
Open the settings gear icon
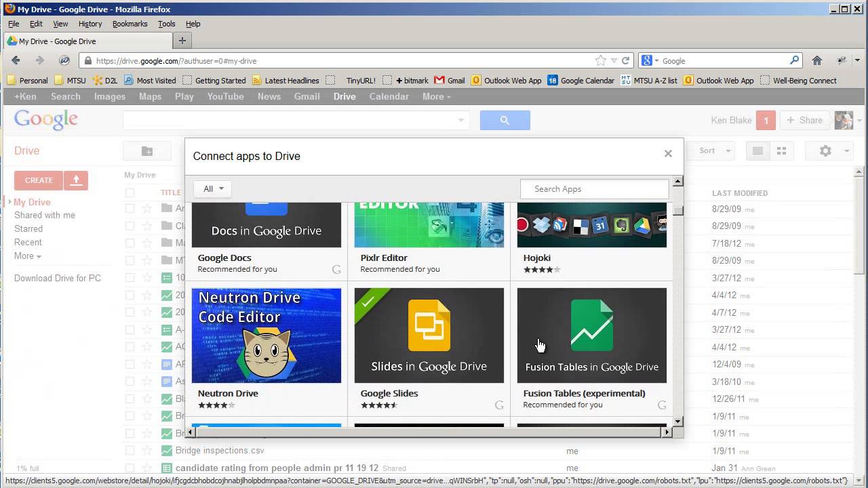pyautogui.click(x=825, y=150)
